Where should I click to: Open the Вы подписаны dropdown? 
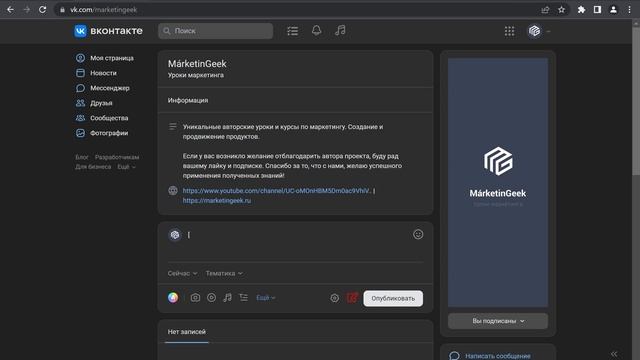coord(498,321)
